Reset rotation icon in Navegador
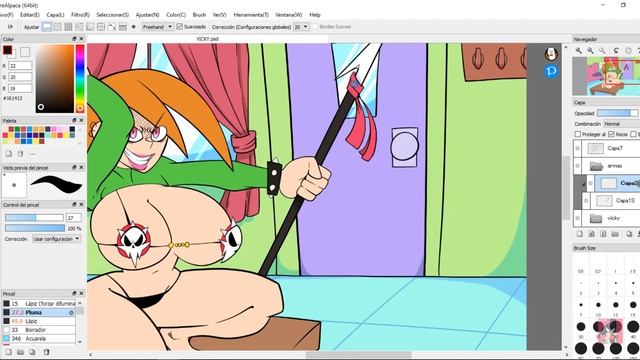 pos(629,51)
